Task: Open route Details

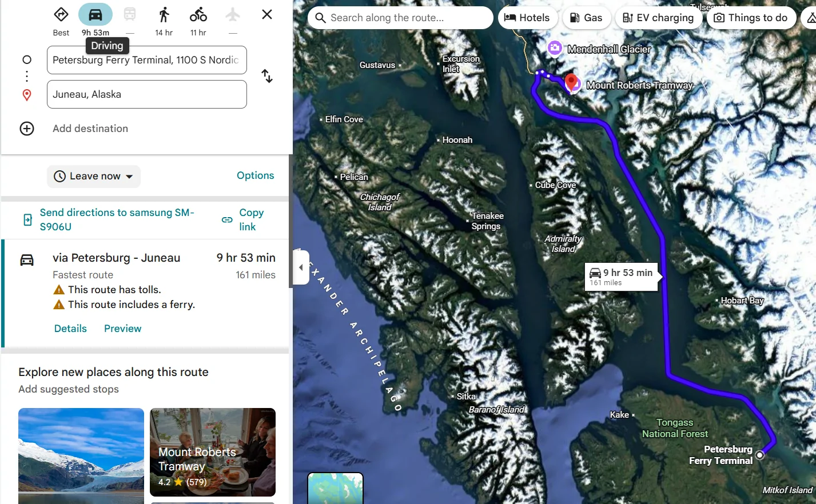Action: [70, 329]
